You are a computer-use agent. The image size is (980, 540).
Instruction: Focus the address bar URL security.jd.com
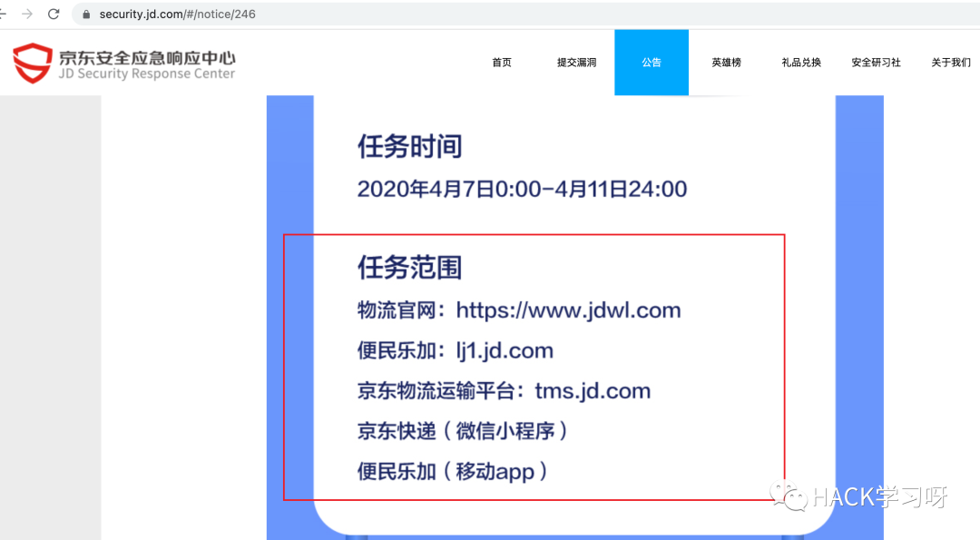pyautogui.click(x=178, y=14)
